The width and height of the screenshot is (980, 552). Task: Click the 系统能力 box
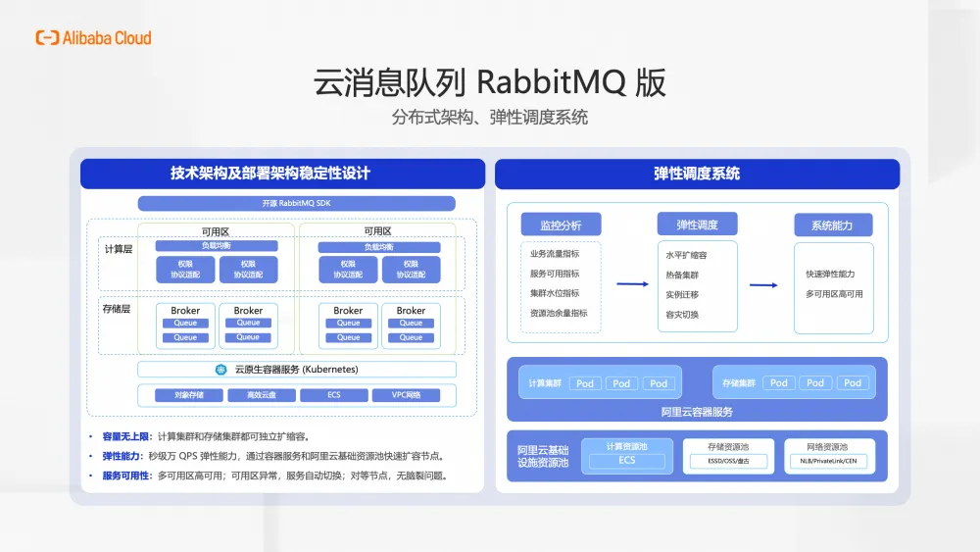[x=833, y=226]
